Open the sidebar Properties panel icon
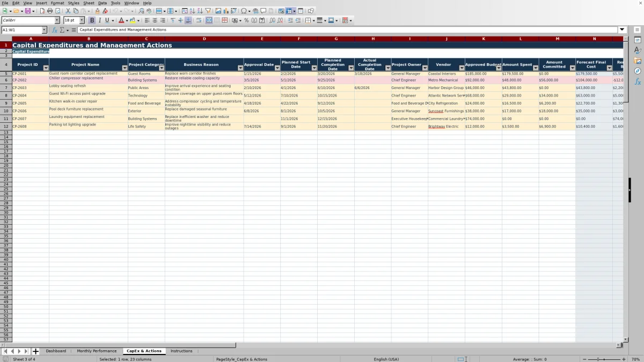 click(638, 40)
